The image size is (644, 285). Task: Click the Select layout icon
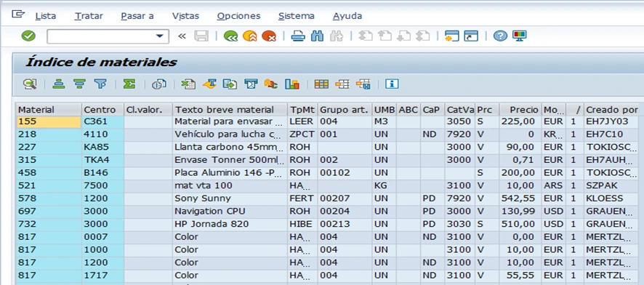pos(342,84)
